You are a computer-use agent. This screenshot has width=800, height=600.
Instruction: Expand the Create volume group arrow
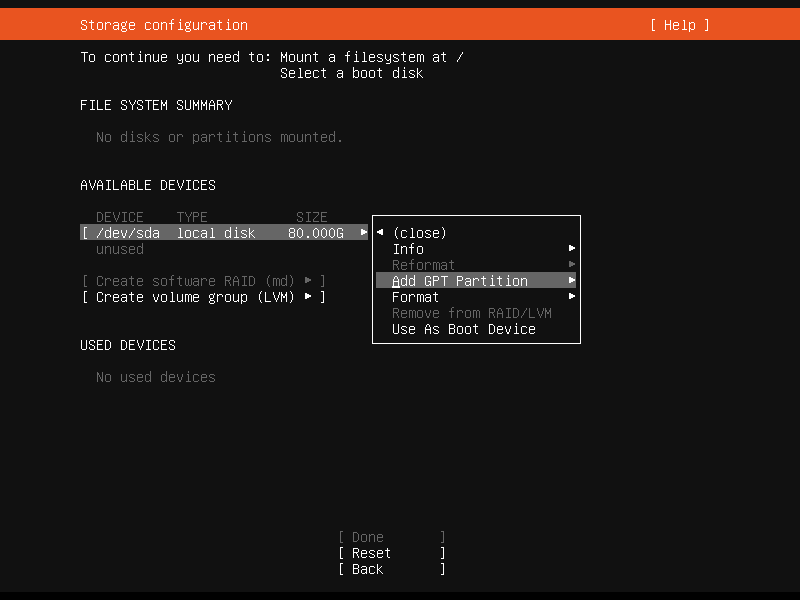308,296
